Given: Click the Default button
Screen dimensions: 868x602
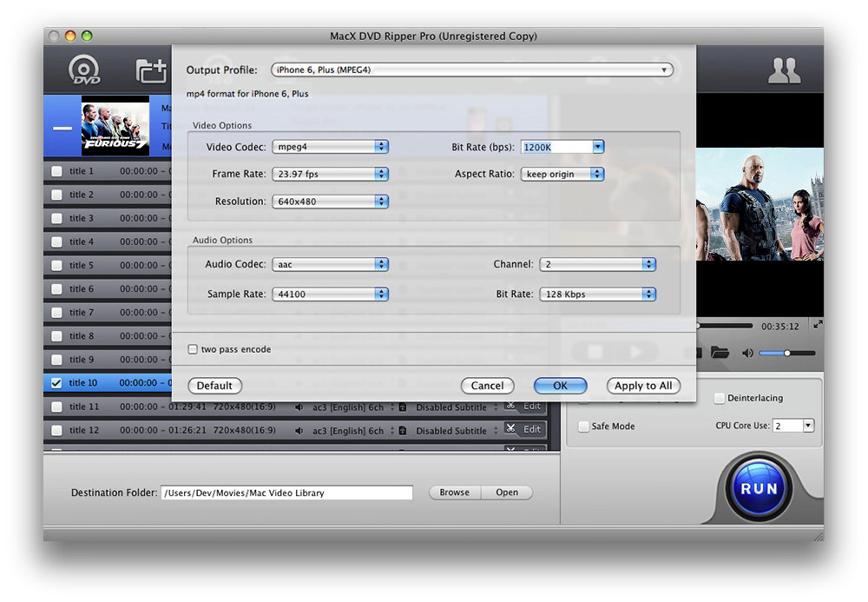Looking at the screenshot, I should tap(214, 386).
